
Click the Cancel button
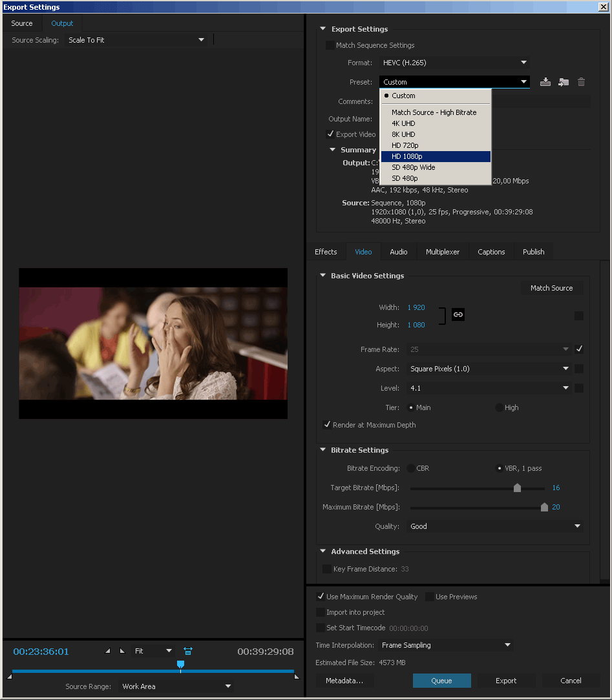[571, 681]
